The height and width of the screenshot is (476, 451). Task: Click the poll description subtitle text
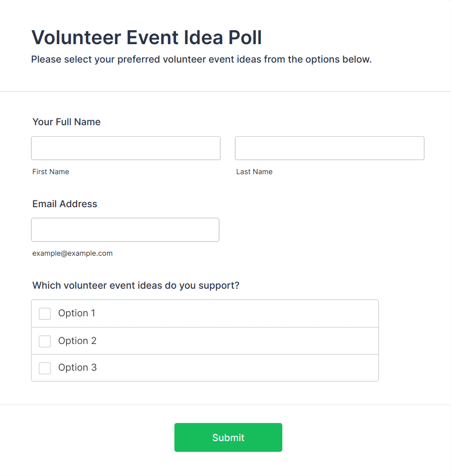[201, 60]
